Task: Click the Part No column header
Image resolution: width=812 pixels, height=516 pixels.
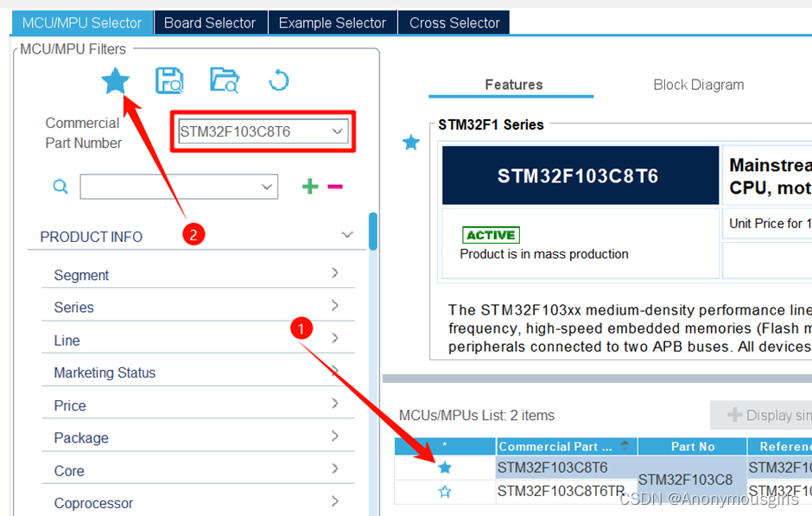Action: [x=693, y=446]
